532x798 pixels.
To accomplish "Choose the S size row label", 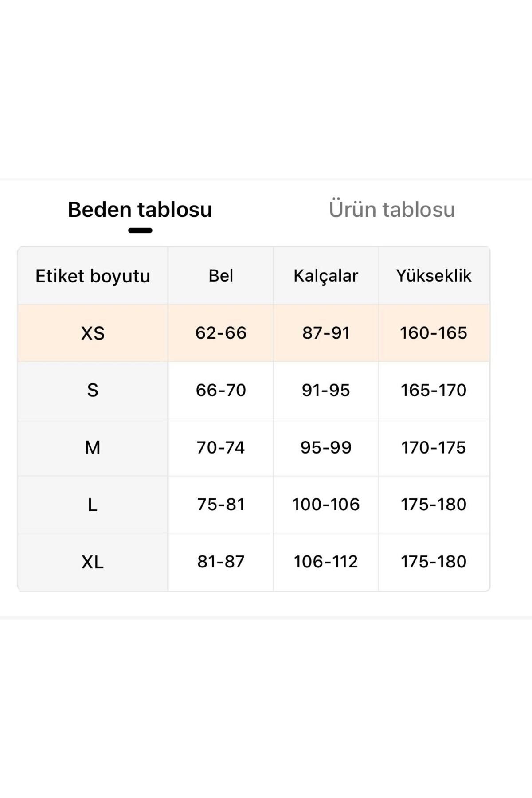I will coord(93,390).
